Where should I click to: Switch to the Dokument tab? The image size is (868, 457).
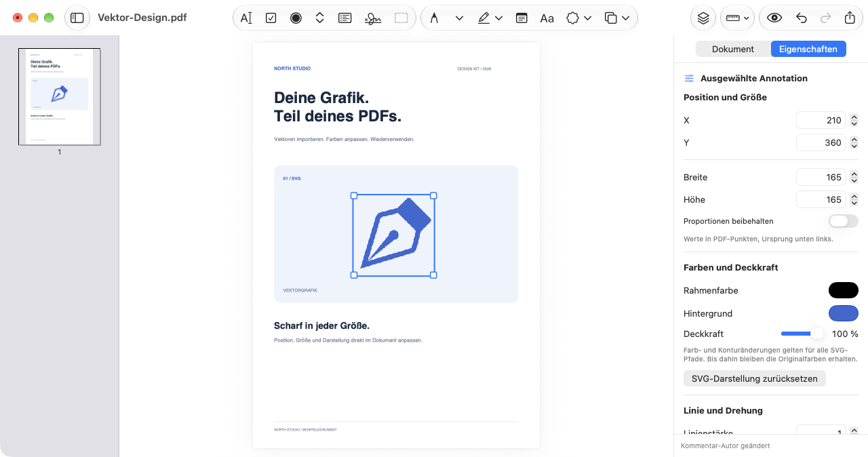click(733, 49)
